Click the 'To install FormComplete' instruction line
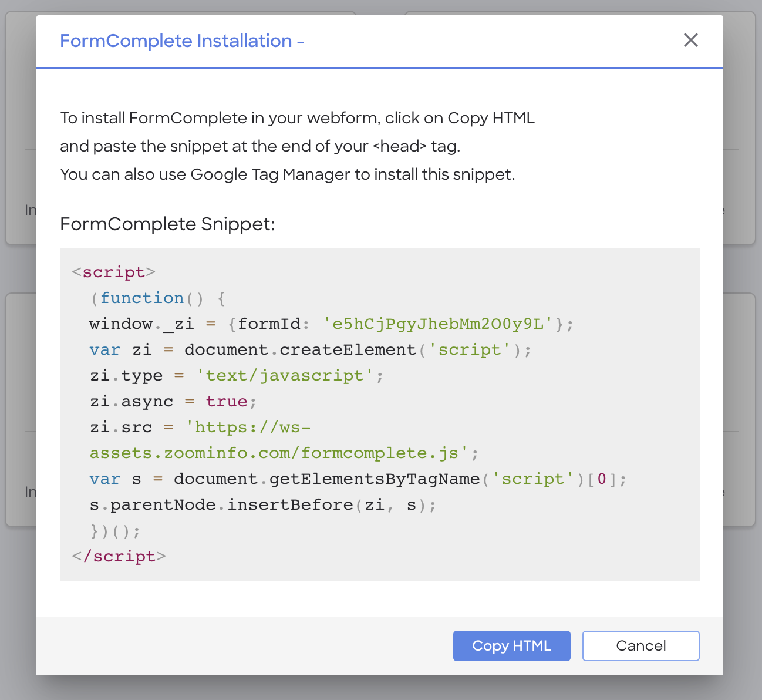The image size is (762, 700). point(297,118)
